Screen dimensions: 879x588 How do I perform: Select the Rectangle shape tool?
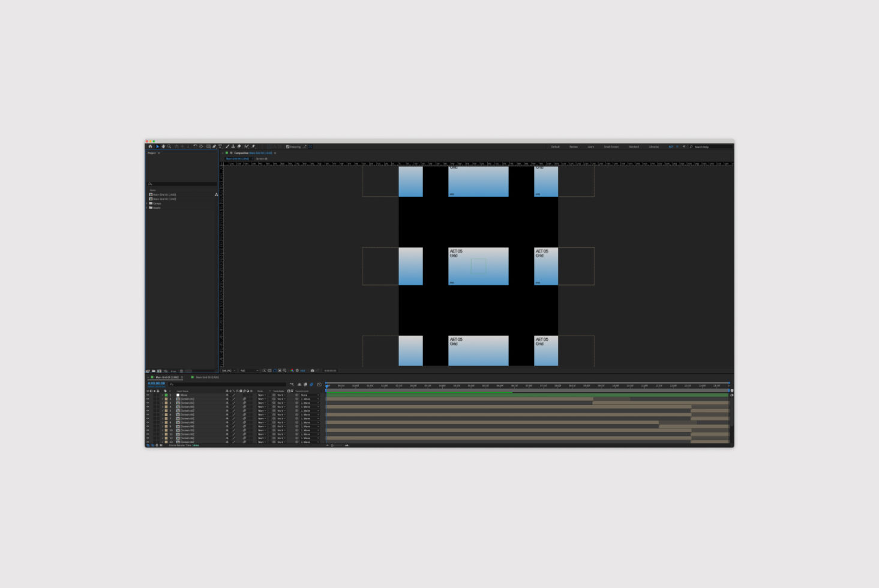[208, 146]
